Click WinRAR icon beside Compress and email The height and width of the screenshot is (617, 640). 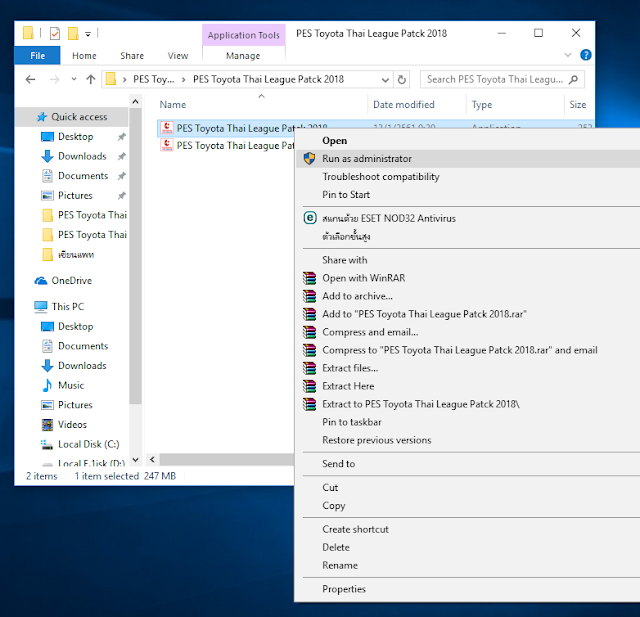coord(309,332)
